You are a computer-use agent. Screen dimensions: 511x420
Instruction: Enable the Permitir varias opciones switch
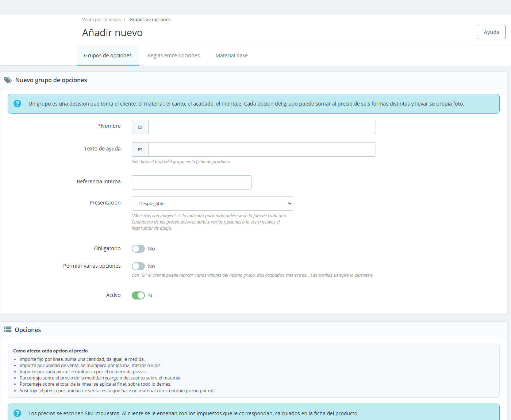click(138, 266)
